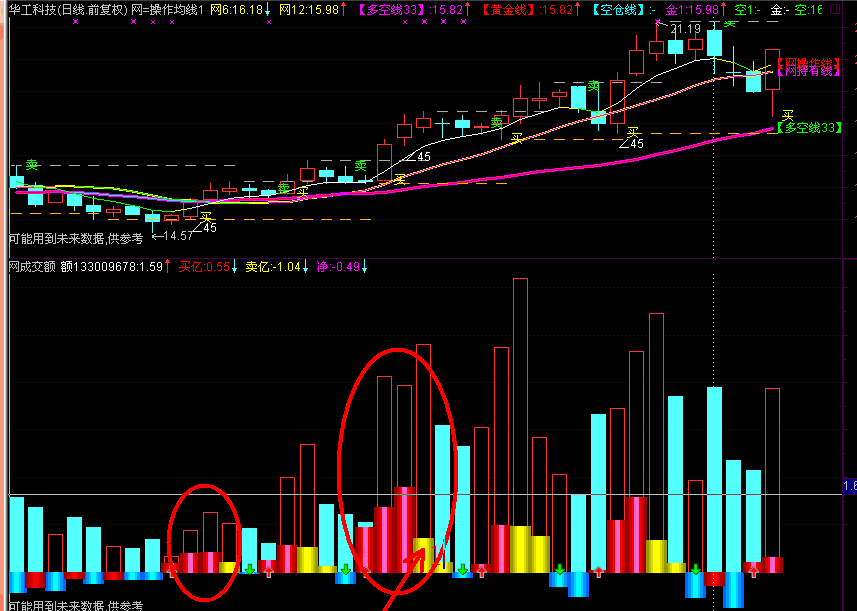Select the 网=操作均线1 indicator name
This screenshot has height=611, width=857.
tap(169, 9)
